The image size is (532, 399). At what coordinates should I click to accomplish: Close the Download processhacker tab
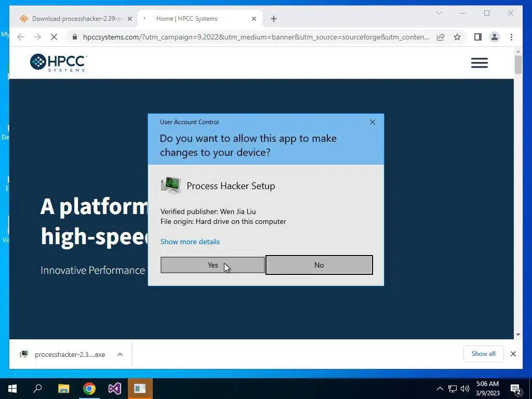pos(129,19)
